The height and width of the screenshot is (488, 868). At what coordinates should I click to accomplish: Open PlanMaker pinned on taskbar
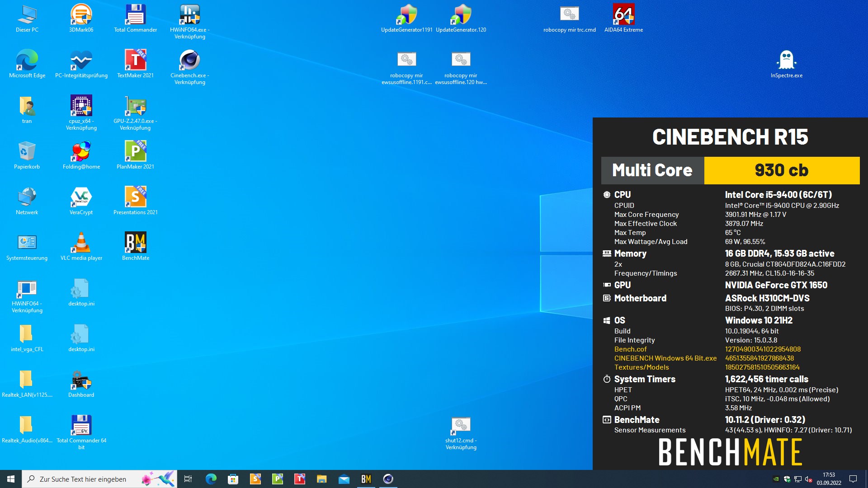pos(278,479)
